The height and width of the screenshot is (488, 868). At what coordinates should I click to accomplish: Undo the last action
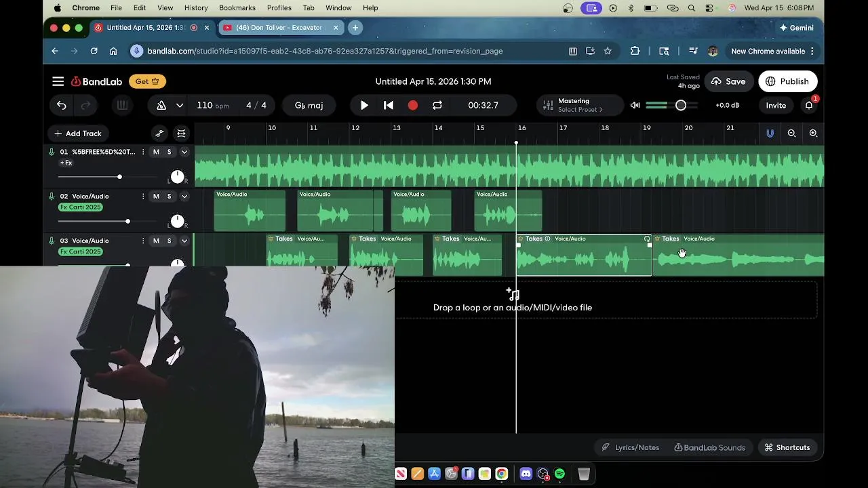62,105
